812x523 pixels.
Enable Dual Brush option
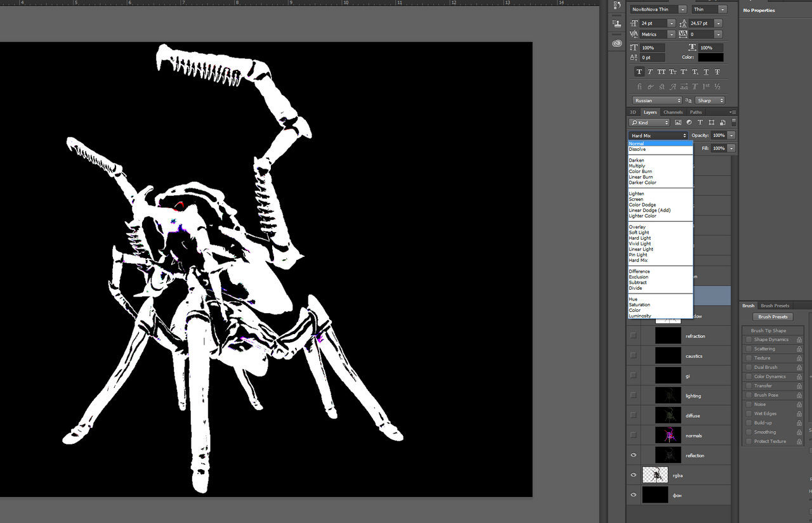[x=749, y=367]
